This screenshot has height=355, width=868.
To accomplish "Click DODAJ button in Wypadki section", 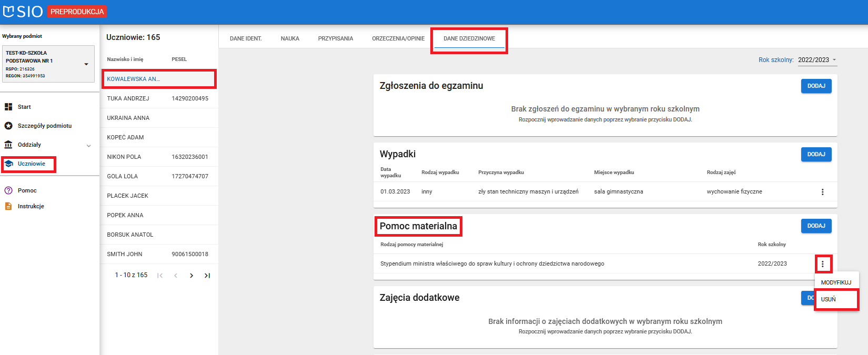I will pyautogui.click(x=816, y=154).
